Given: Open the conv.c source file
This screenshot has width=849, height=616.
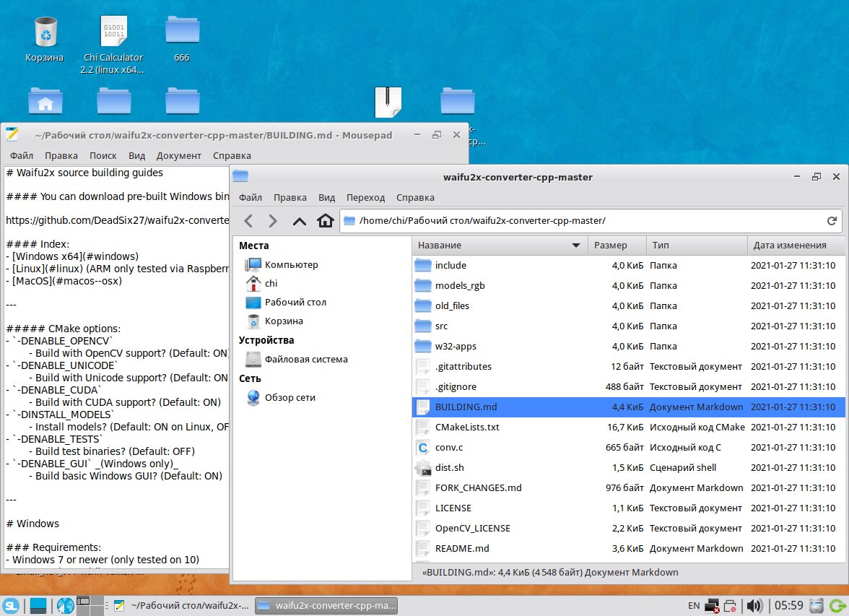Looking at the screenshot, I should coord(450,448).
